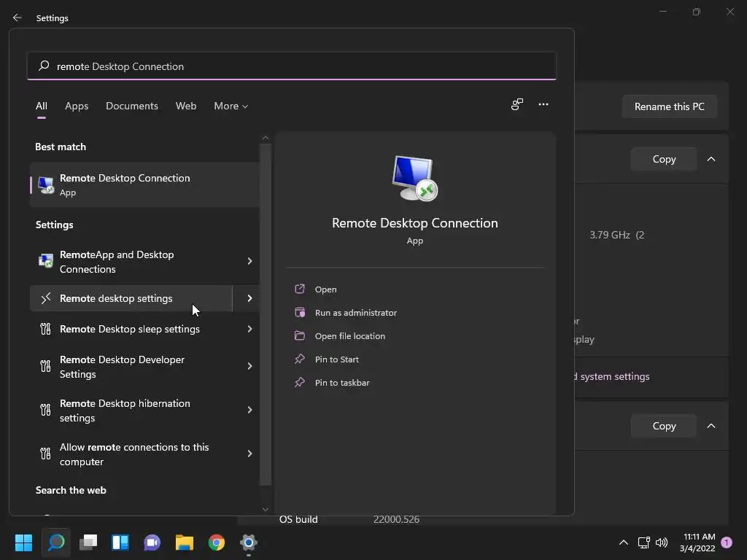Image resolution: width=747 pixels, height=560 pixels.
Task: Select Open file location
Action: click(x=350, y=335)
